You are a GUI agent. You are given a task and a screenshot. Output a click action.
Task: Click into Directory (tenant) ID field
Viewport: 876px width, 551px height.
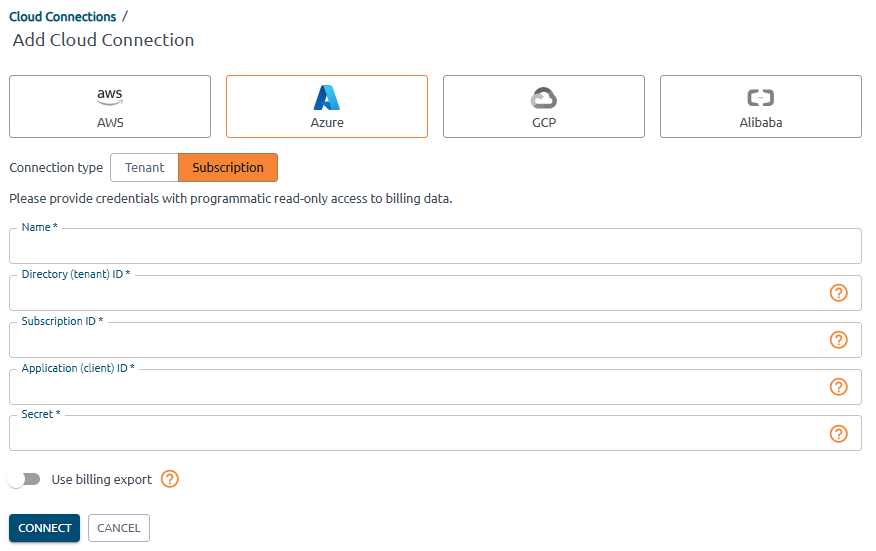(x=415, y=294)
